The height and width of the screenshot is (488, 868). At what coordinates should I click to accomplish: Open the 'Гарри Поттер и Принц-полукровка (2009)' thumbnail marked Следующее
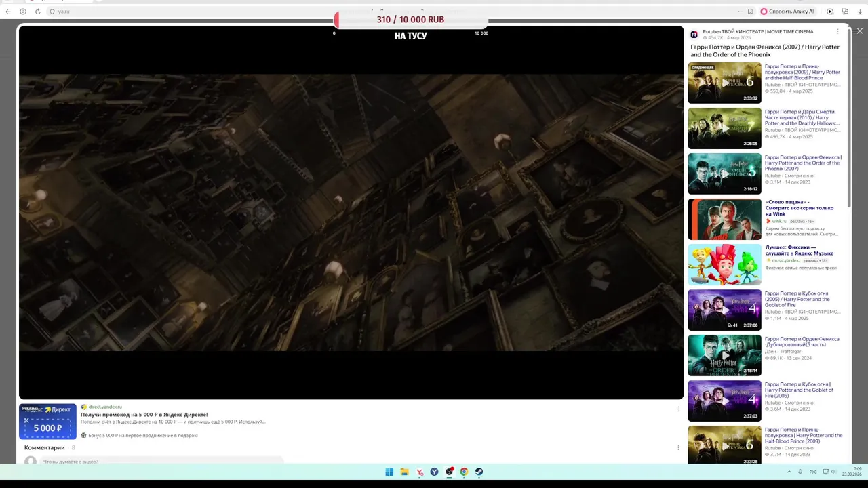click(725, 83)
